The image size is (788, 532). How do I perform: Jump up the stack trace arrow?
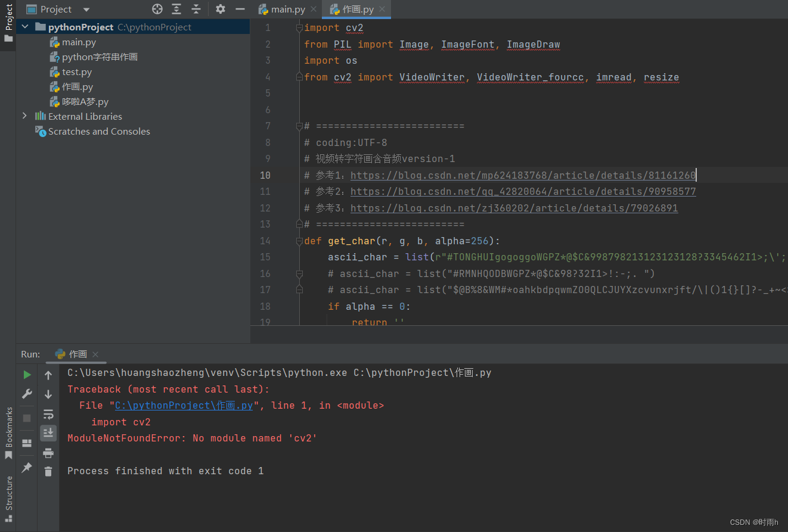tap(48, 375)
